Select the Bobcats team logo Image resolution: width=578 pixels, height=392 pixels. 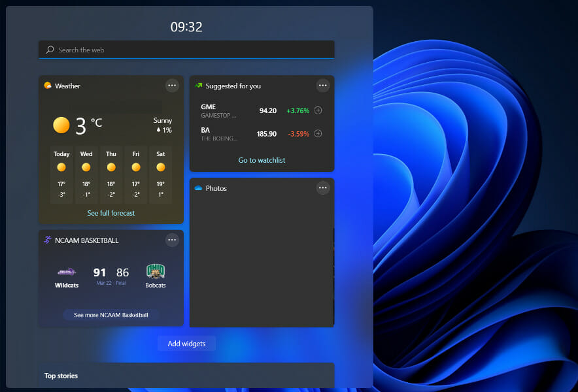[155, 270]
